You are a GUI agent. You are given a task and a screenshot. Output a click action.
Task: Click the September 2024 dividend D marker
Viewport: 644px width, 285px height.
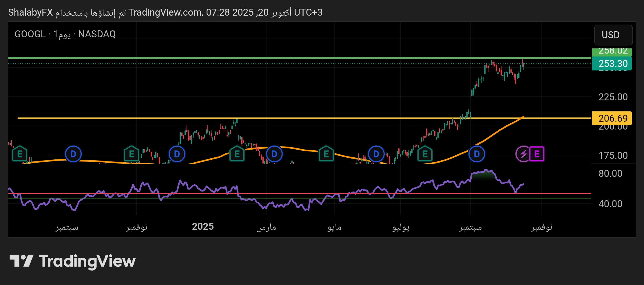(73, 154)
